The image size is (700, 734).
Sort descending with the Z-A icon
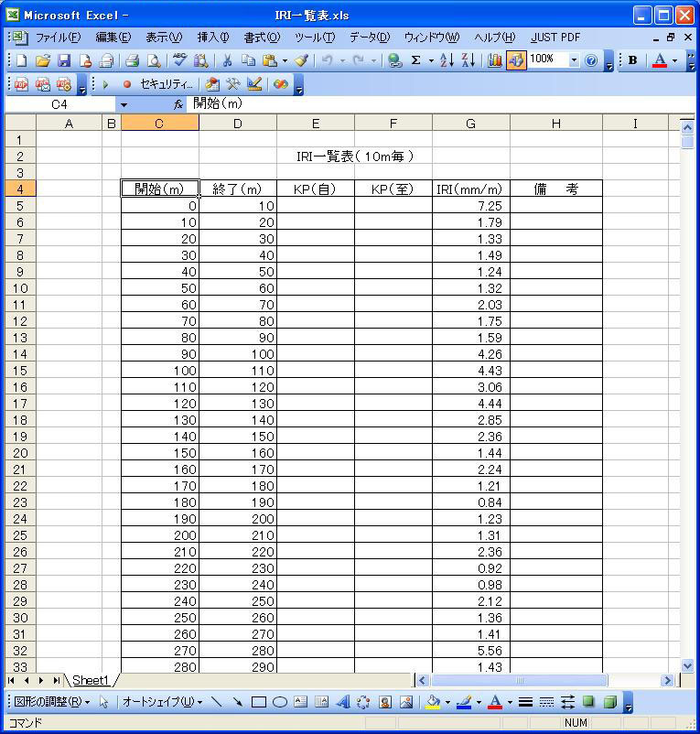tap(468, 60)
